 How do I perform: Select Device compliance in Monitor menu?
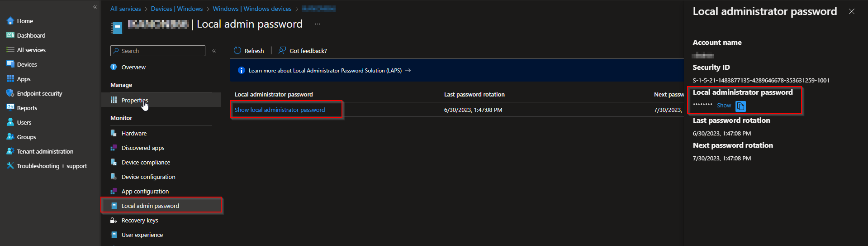146,162
